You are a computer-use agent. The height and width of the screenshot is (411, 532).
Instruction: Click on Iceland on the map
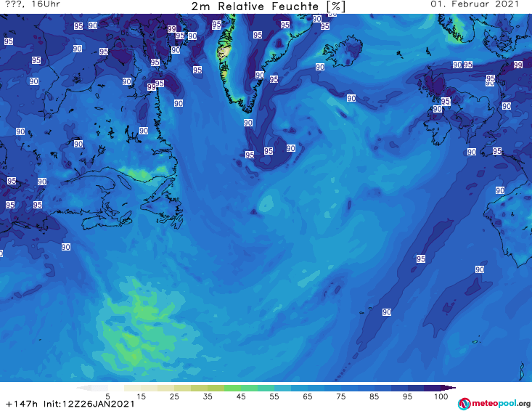click(344, 52)
